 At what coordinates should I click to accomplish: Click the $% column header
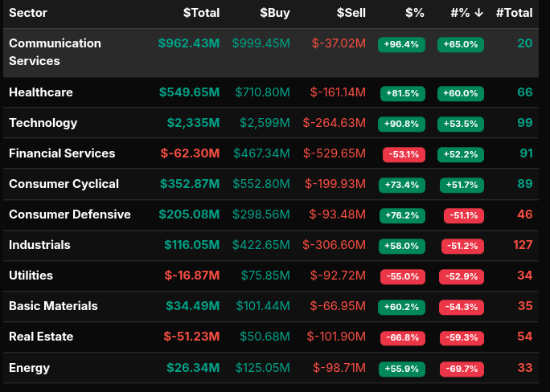pos(414,13)
